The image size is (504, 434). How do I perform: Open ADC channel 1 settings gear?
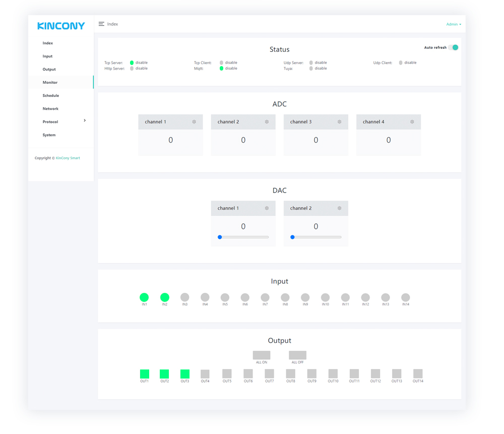(194, 122)
